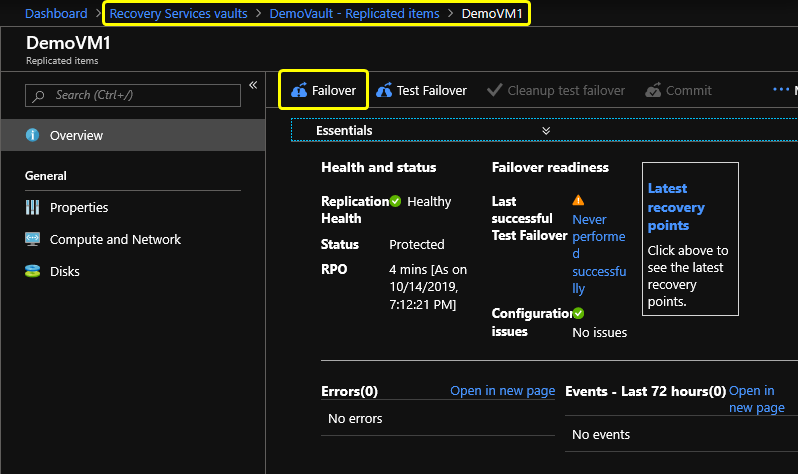The image size is (798, 474).
Task: Click the Test Failover cloud icon
Action: coord(384,91)
